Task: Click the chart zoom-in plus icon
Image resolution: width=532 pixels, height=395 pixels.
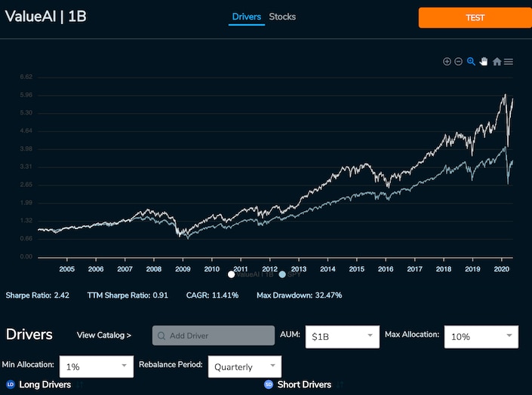Action: (x=447, y=61)
